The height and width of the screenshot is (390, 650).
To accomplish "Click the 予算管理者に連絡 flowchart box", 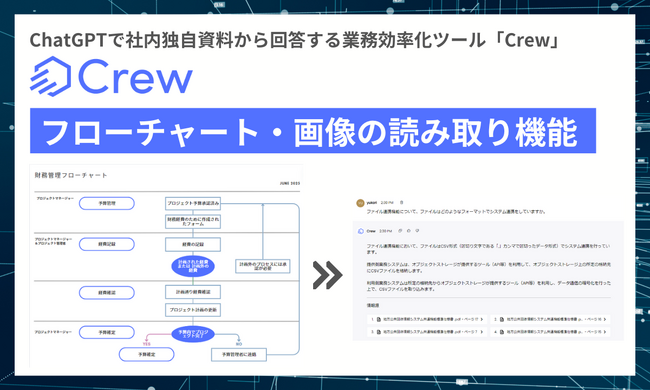I will click(239, 354).
